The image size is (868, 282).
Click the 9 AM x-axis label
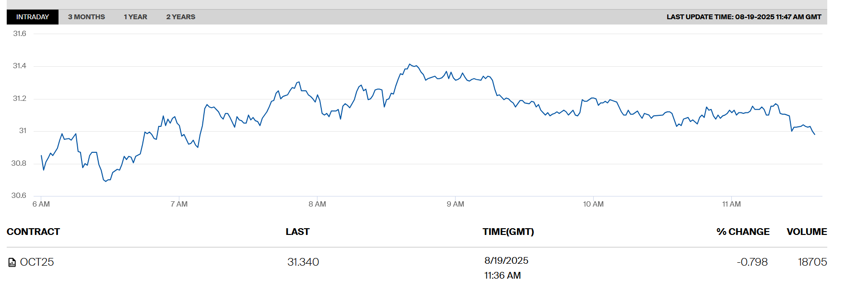455,204
